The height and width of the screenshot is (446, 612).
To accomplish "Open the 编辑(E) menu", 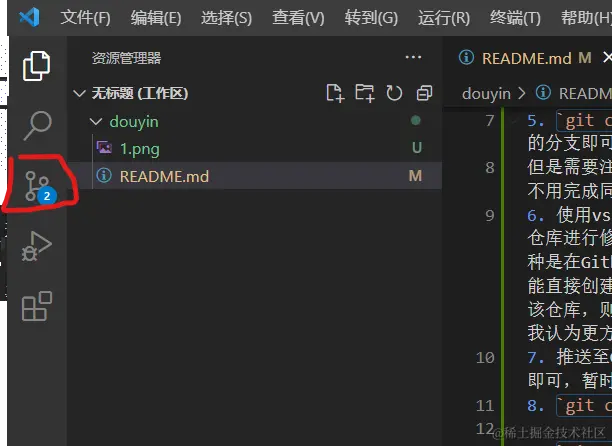I will click(156, 18).
